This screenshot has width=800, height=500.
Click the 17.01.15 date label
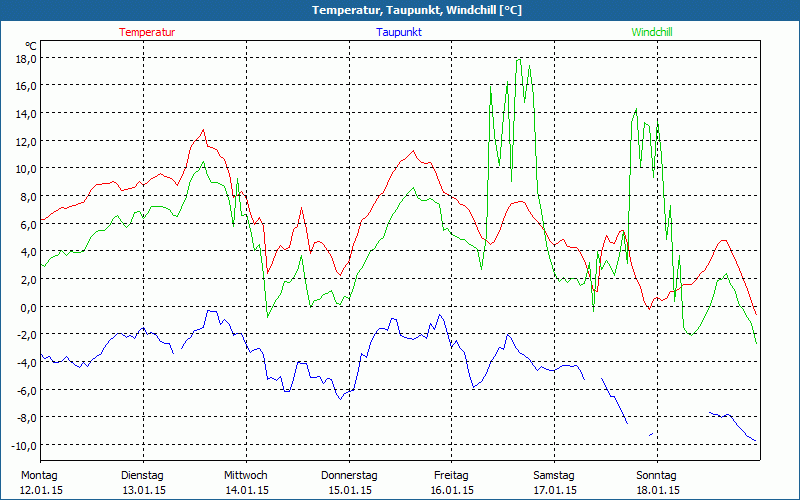555,490
